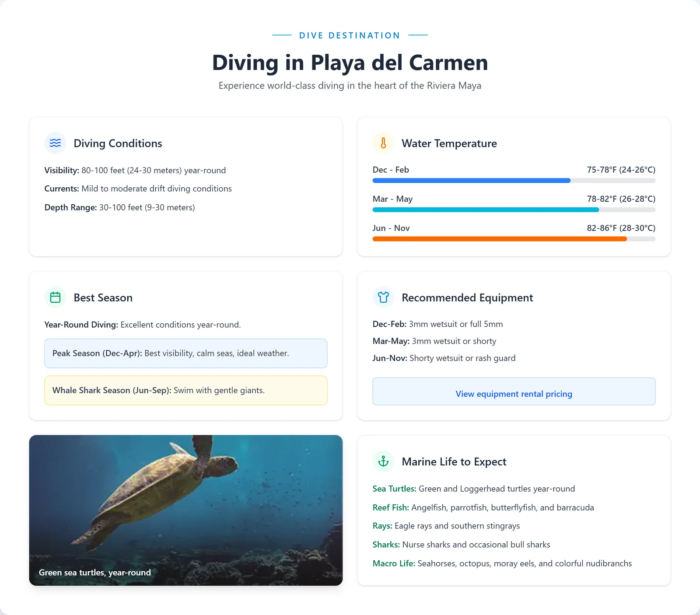This screenshot has height=615, width=700.
Task: Click the Recommended Equipment card title
Action: coord(467,298)
